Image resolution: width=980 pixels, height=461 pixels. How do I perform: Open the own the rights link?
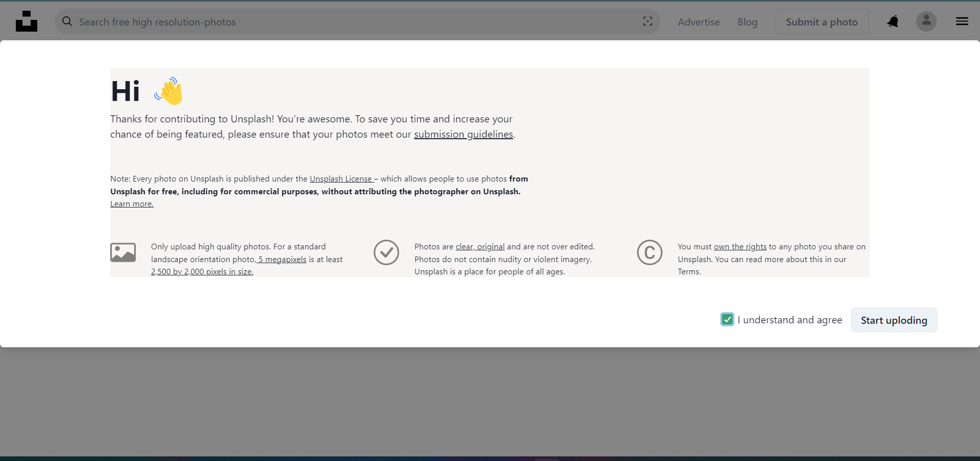point(740,247)
